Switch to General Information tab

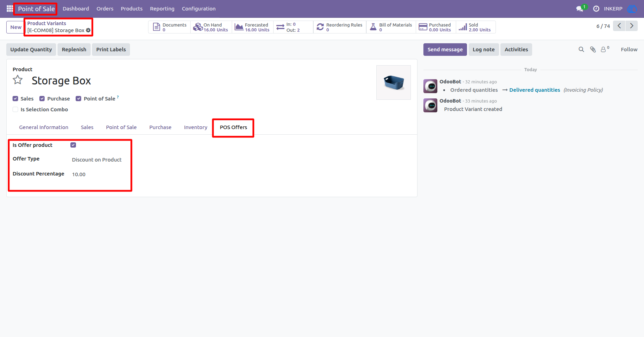[x=44, y=127]
